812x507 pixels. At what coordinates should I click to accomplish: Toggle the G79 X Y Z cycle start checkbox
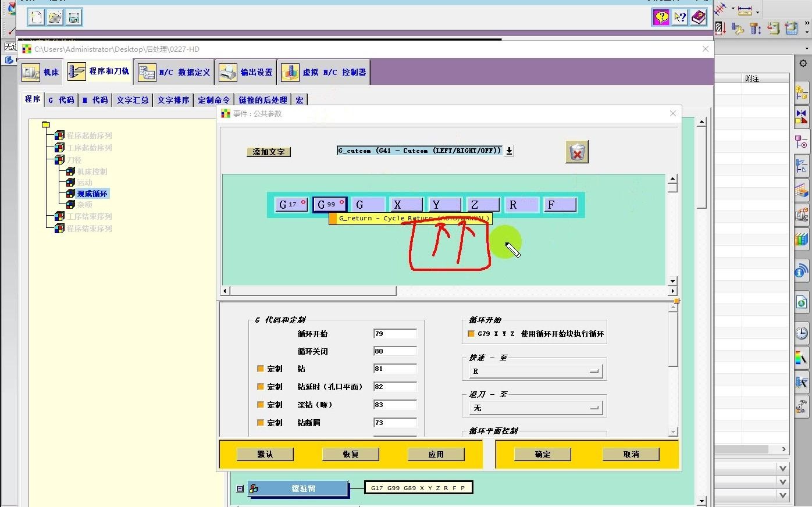[471, 333]
